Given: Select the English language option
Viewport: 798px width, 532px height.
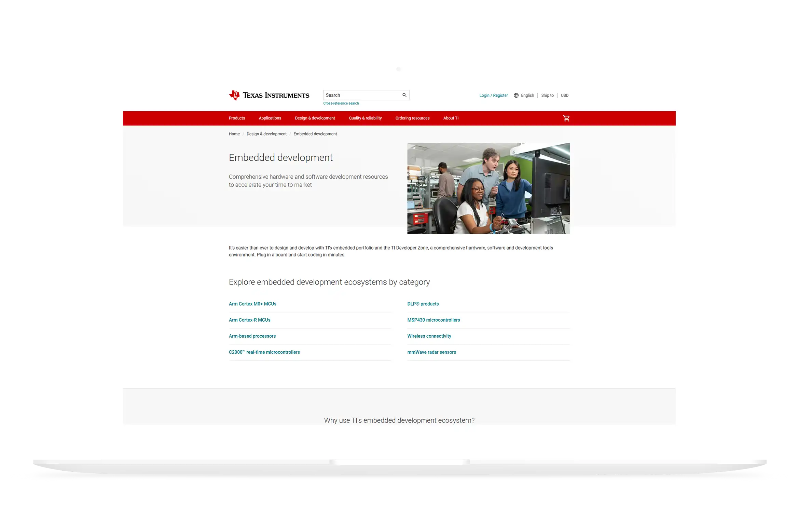Looking at the screenshot, I should [527, 96].
